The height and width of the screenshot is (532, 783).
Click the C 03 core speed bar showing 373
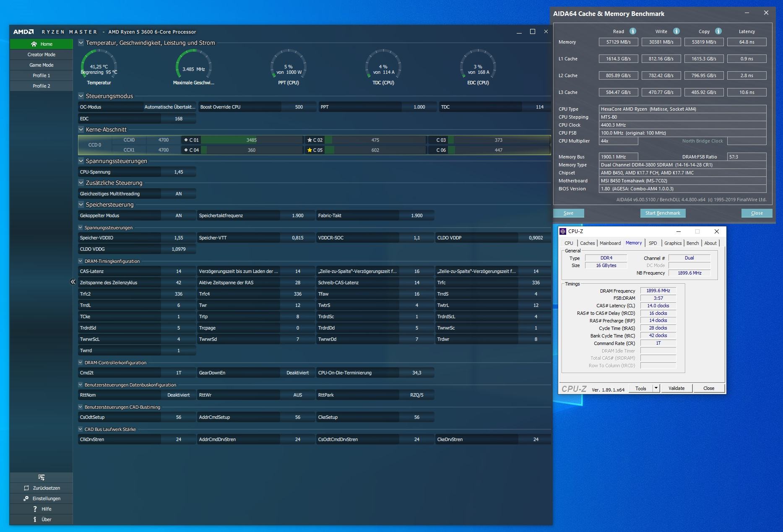[499, 140]
